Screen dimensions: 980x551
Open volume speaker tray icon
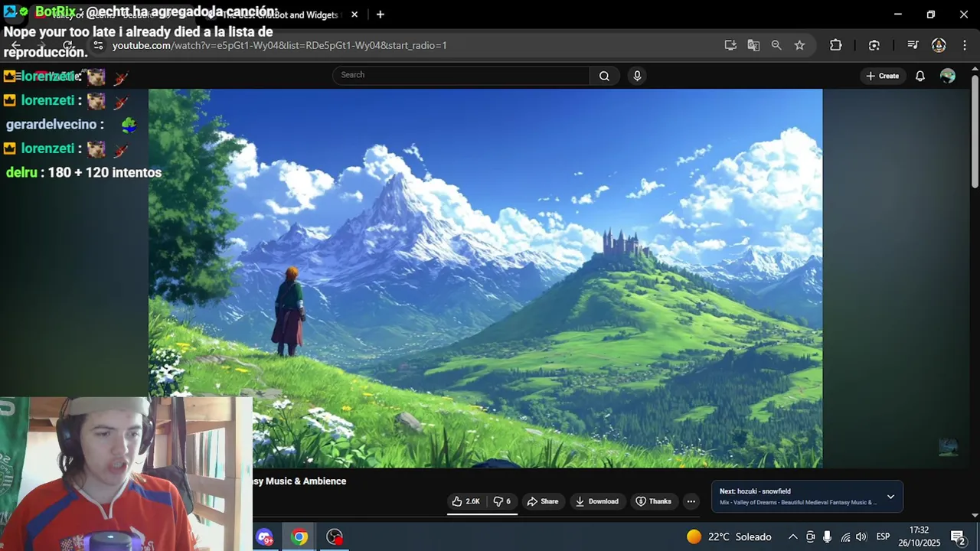(861, 537)
